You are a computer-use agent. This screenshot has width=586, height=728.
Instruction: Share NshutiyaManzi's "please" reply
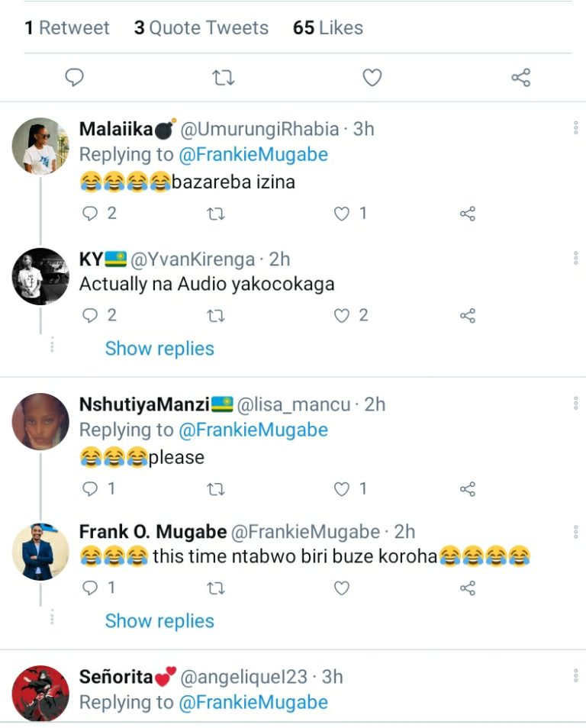(x=468, y=488)
